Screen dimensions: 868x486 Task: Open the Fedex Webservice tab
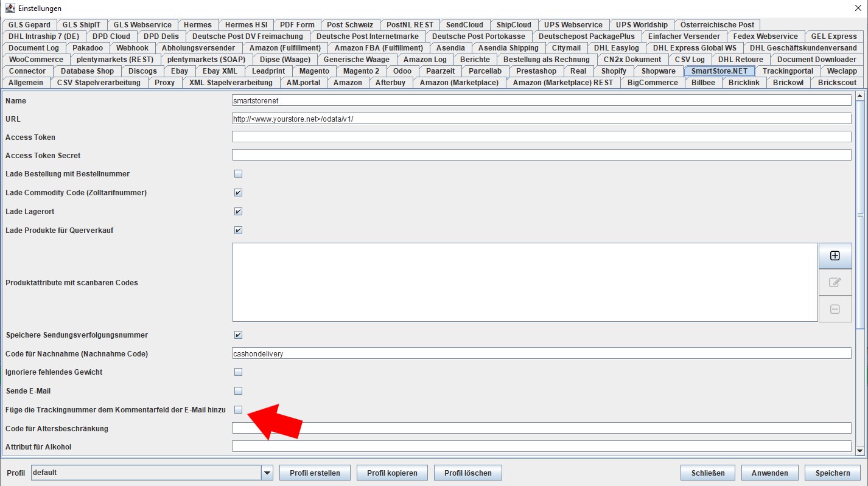(x=765, y=36)
